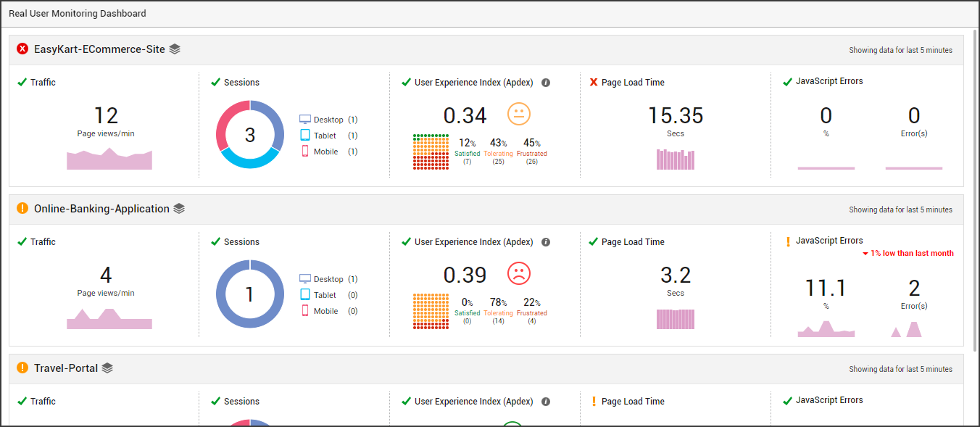Click the 0.34 Apdex score
The width and height of the screenshot is (980, 427).
465,115
